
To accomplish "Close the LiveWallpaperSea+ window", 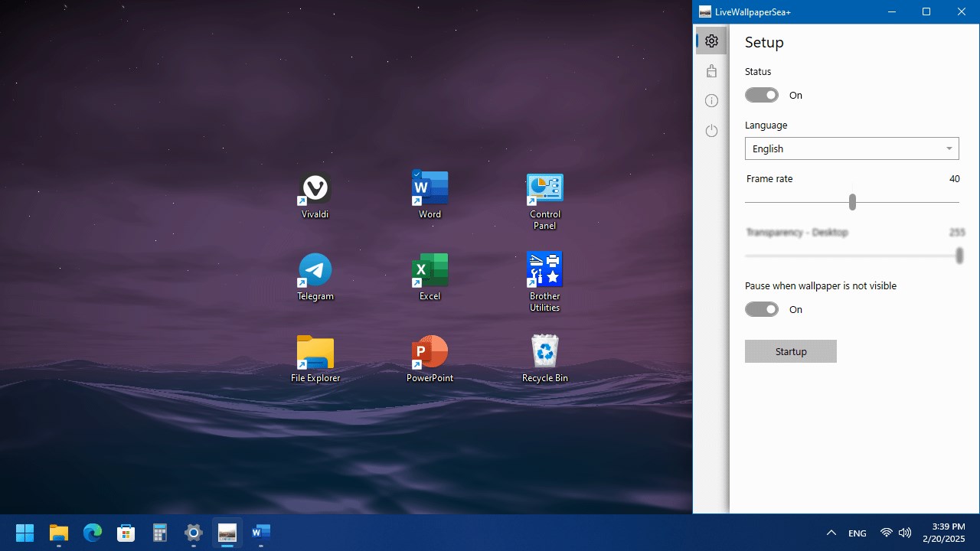I will pos(962,11).
